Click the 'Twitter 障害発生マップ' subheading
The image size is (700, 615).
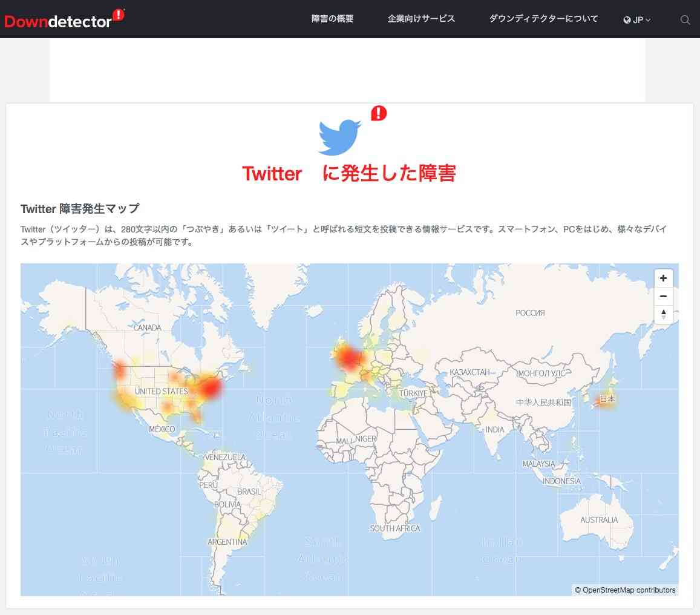[80, 209]
